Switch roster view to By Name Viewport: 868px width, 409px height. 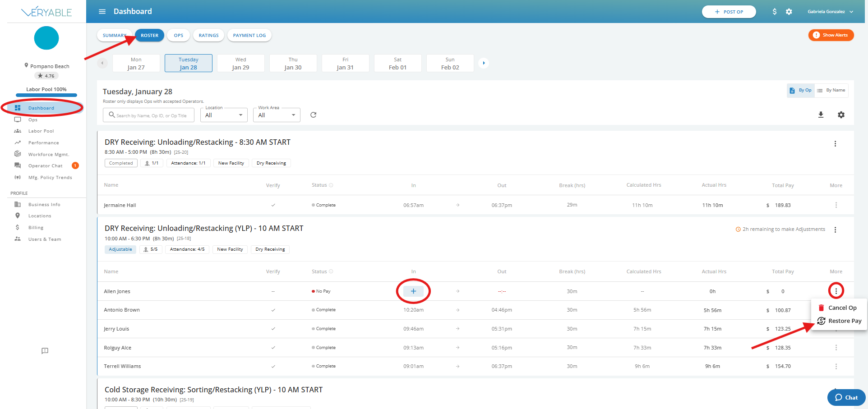point(831,90)
